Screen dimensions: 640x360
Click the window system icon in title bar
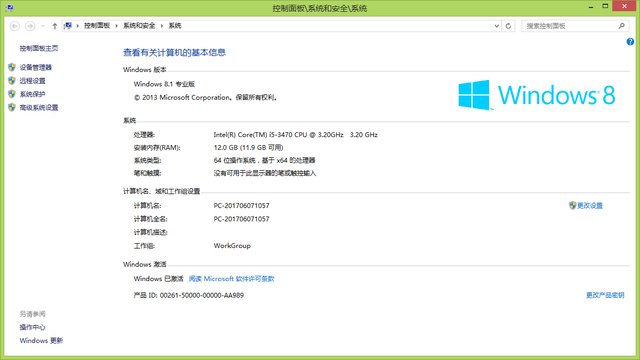coord(10,8)
